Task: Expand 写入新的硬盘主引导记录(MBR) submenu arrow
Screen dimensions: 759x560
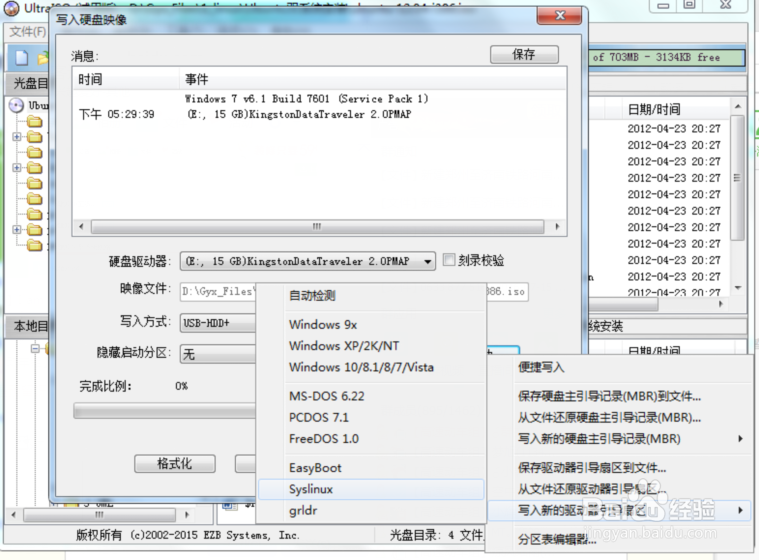Action: (740, 439)
